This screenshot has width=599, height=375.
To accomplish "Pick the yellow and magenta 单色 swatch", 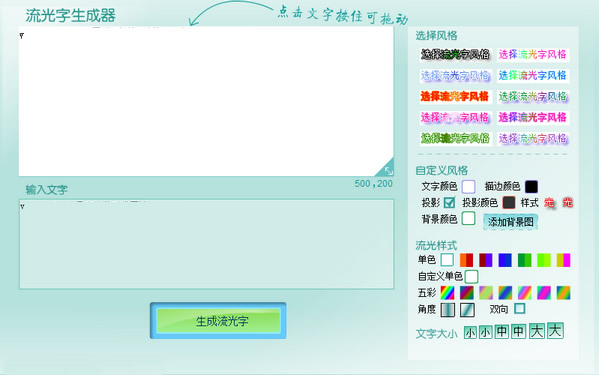I will 563,260.
